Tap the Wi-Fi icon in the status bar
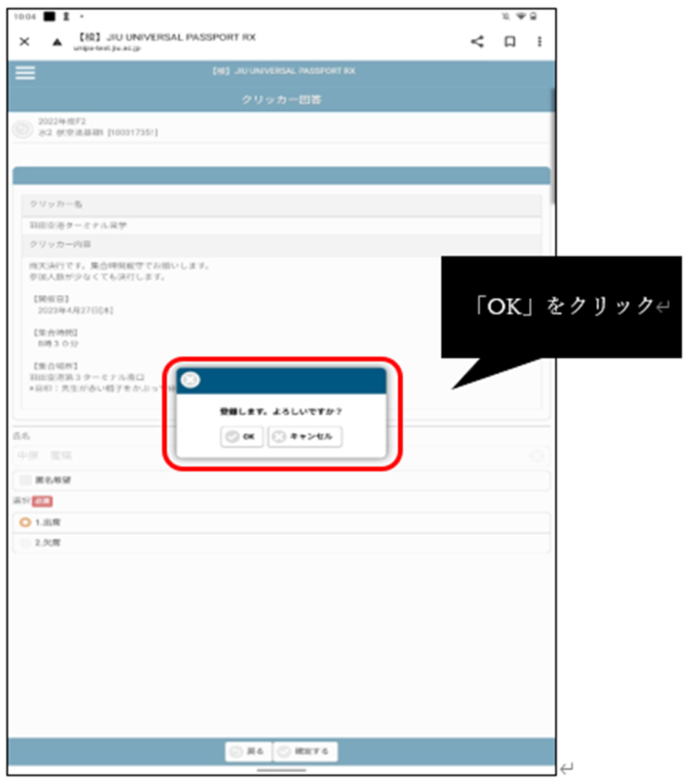 pos(521,16)
